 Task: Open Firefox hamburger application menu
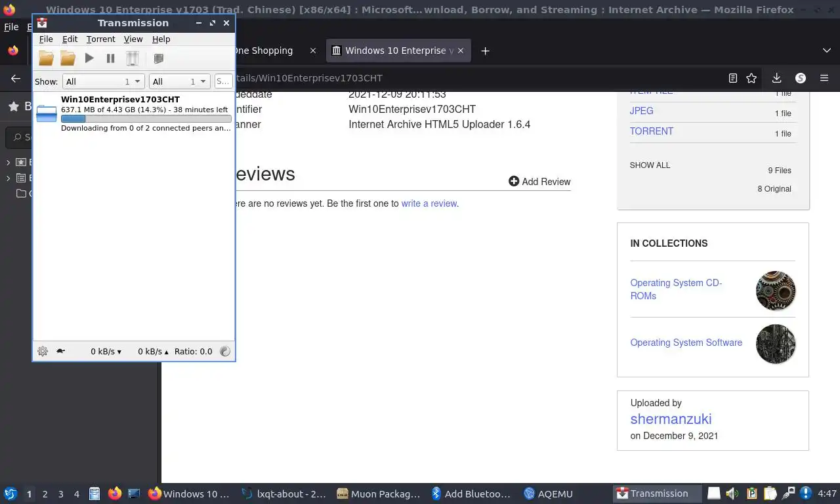coord(824,78)
